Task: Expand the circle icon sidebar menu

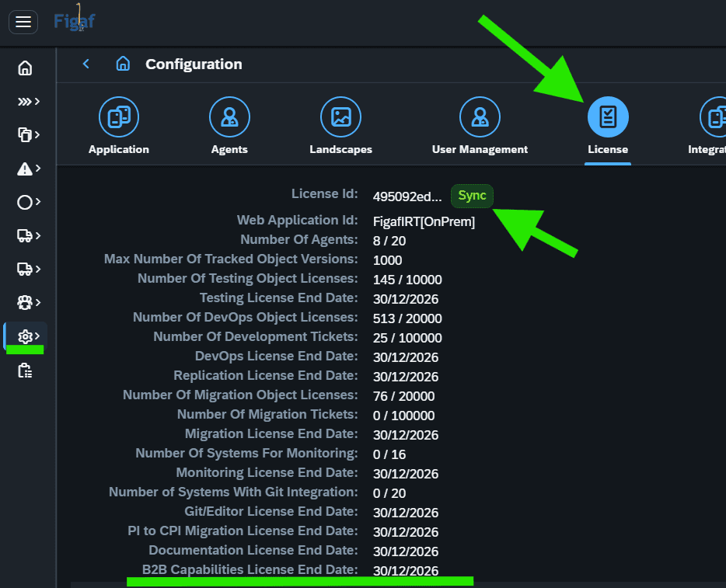Action: tap(28, 202)
